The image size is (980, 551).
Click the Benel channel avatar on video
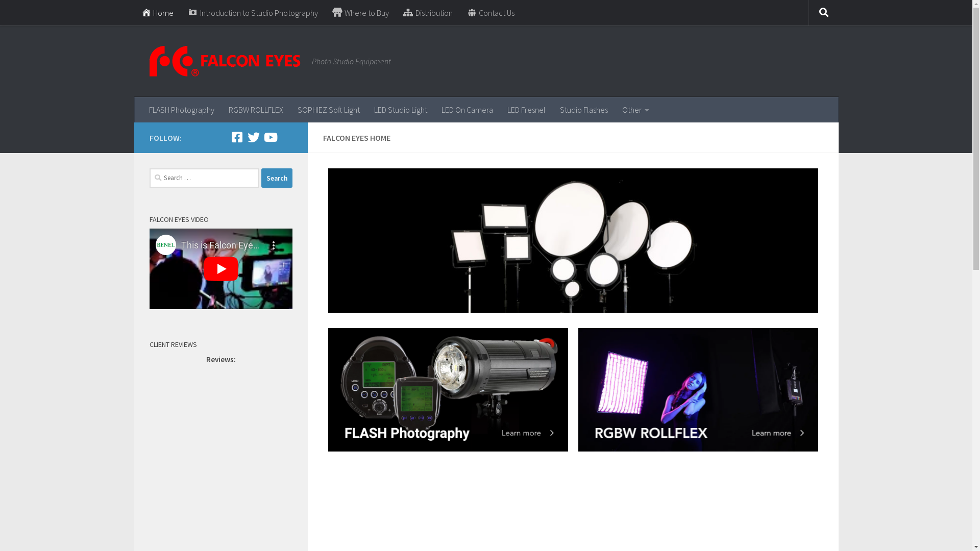click(x=166, y=245)
